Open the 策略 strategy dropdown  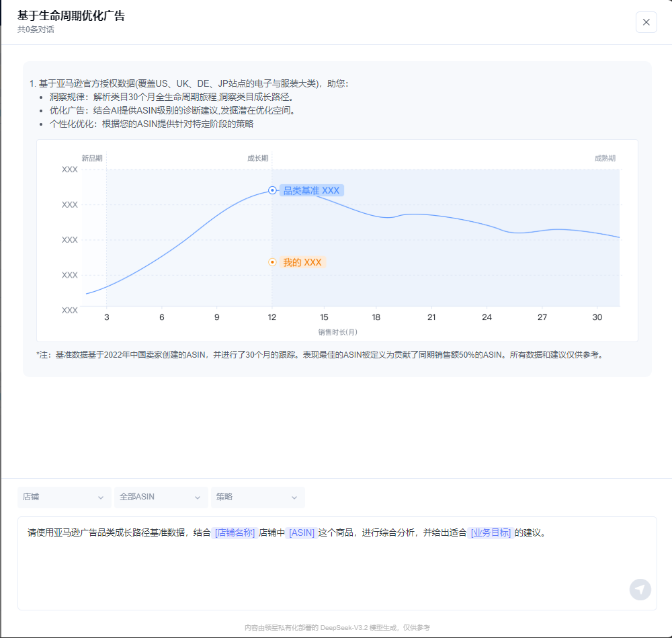[x=257, y=497]
